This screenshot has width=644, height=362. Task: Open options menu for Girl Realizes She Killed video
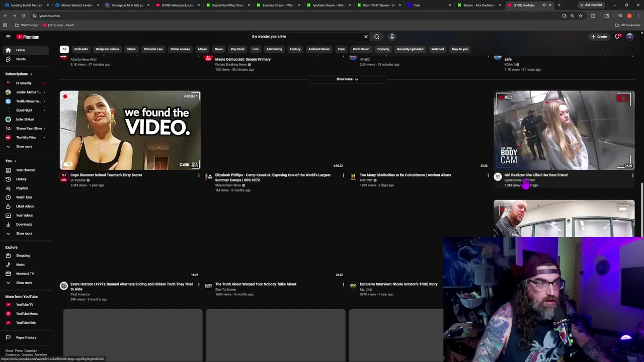[632, 175]
